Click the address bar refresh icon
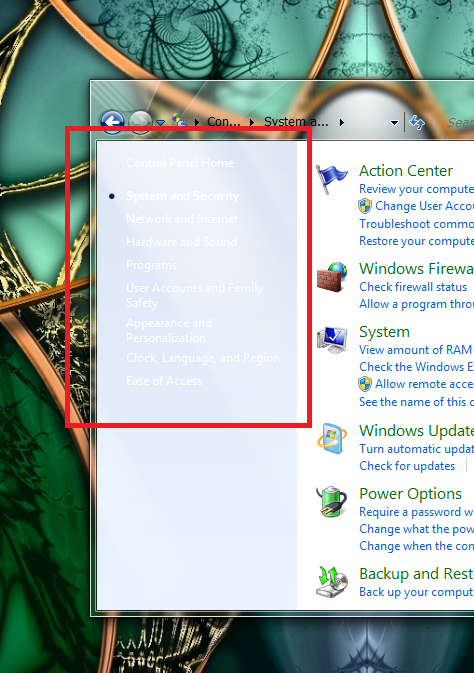Image resolution: width=474 pixels, height=673 pixels. tap(417, 122)
